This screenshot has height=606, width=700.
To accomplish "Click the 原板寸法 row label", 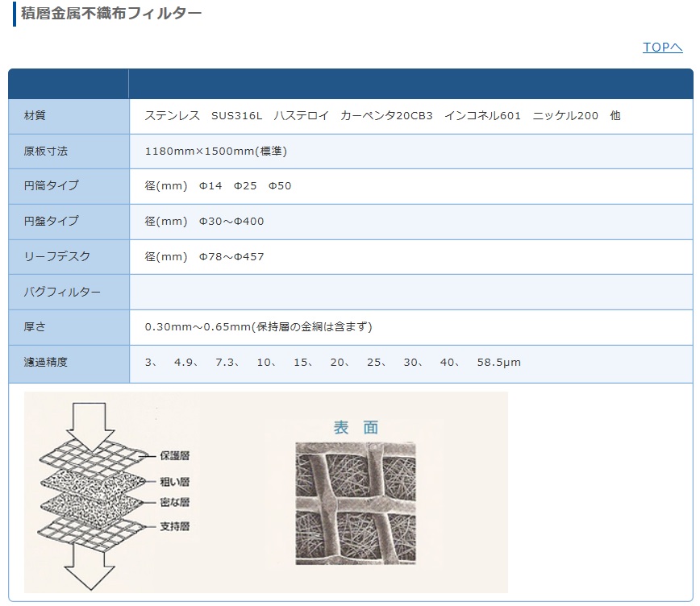I will coord(45,151).
